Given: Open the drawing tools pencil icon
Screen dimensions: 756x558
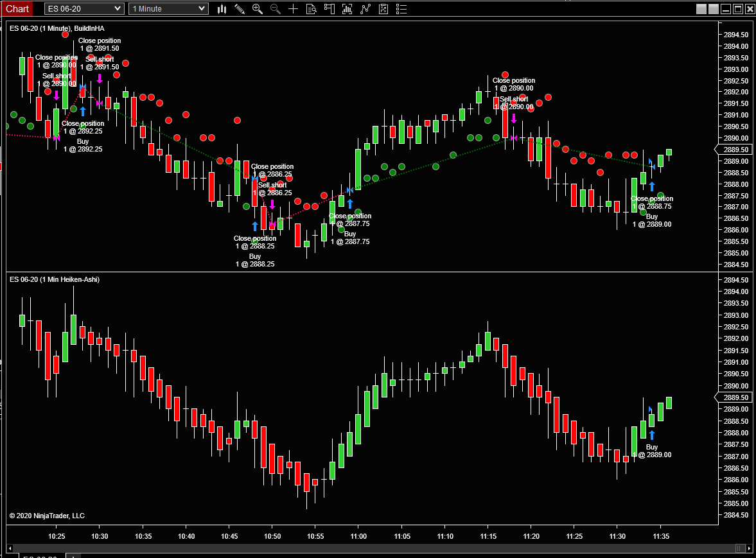Looking at the screenshot, I should 240,9.
